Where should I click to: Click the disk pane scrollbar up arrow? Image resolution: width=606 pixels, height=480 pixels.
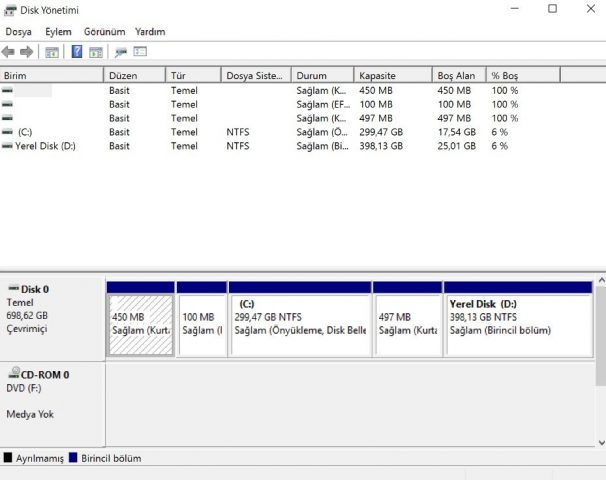601,280
